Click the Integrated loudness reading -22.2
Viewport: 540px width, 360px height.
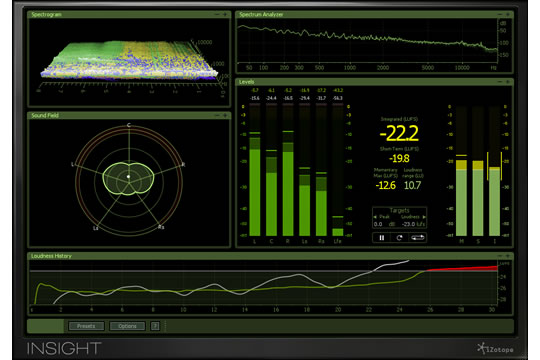[x=399, y=133]
